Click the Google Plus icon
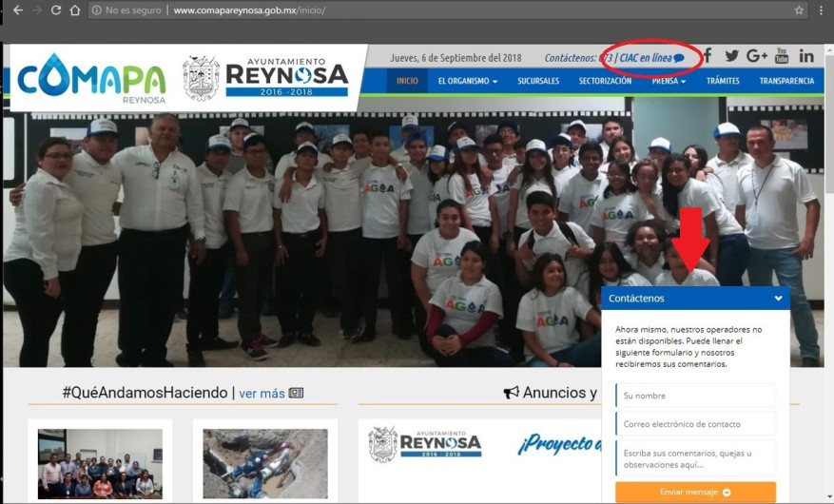The width and height of the screenshot is (834, 504). [757, 56]
